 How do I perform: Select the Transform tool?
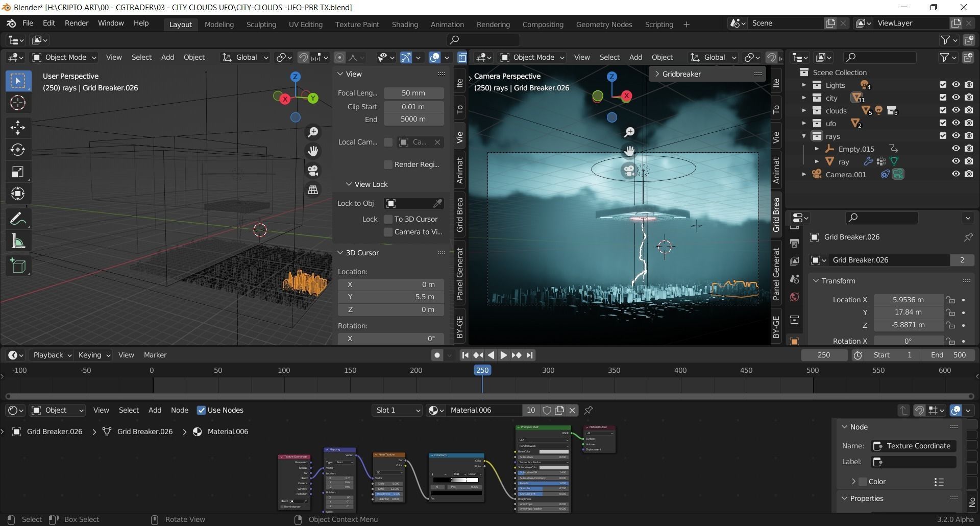pos(18,194)
